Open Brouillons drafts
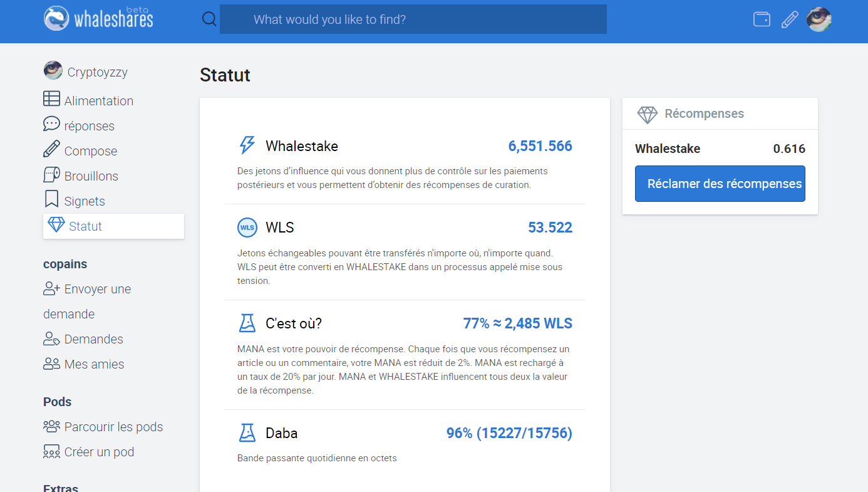This screenshot has width=868, height=492. [91, 176]
